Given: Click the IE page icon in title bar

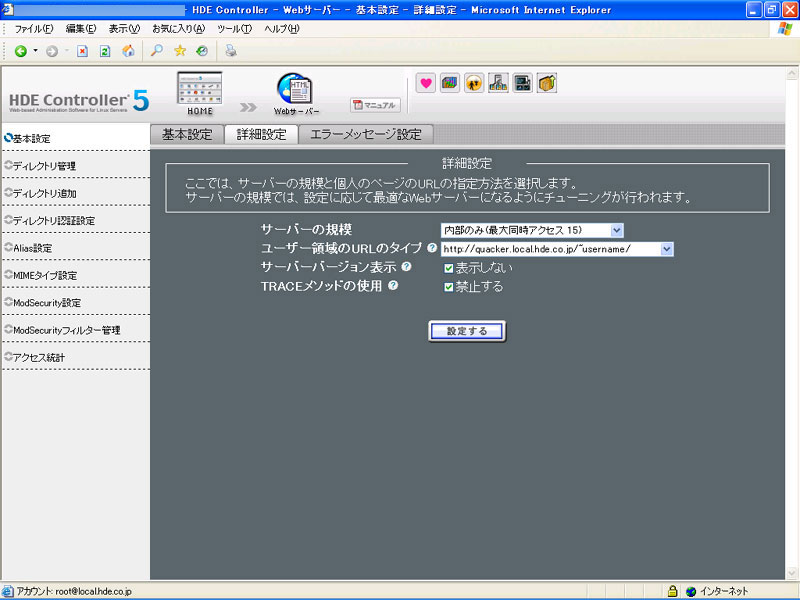Looking at the screenshot, I should [7, 10].
